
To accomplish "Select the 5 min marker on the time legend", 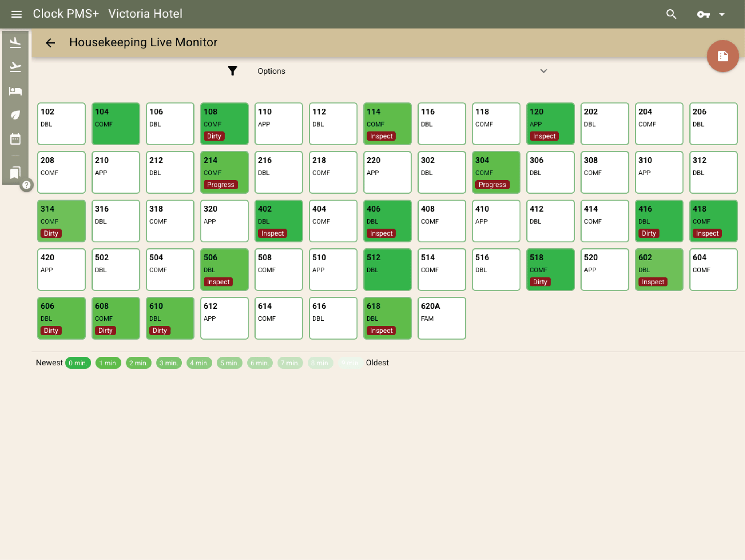I will 229,362.
